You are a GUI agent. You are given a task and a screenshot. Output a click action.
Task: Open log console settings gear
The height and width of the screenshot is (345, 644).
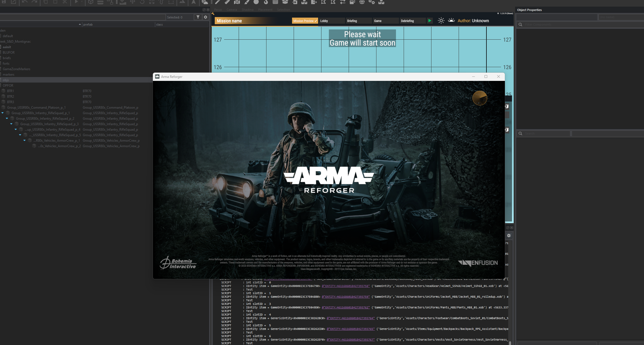(x=509, y=236)
